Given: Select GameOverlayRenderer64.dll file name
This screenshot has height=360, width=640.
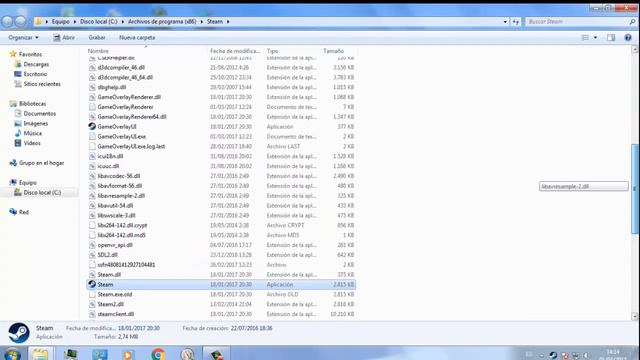Looking at the screenshot, I should pos(132,117).
